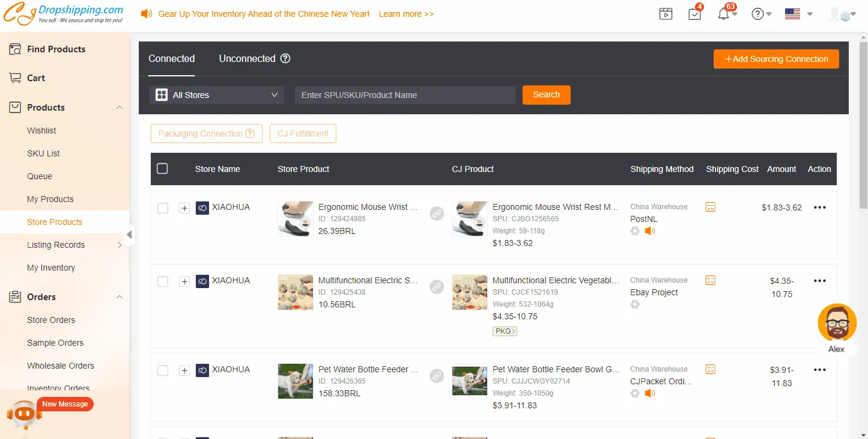
Task: Click the SPU/SKU/Product Name search field
Action: pyautogui.click(x=405, y=95)
